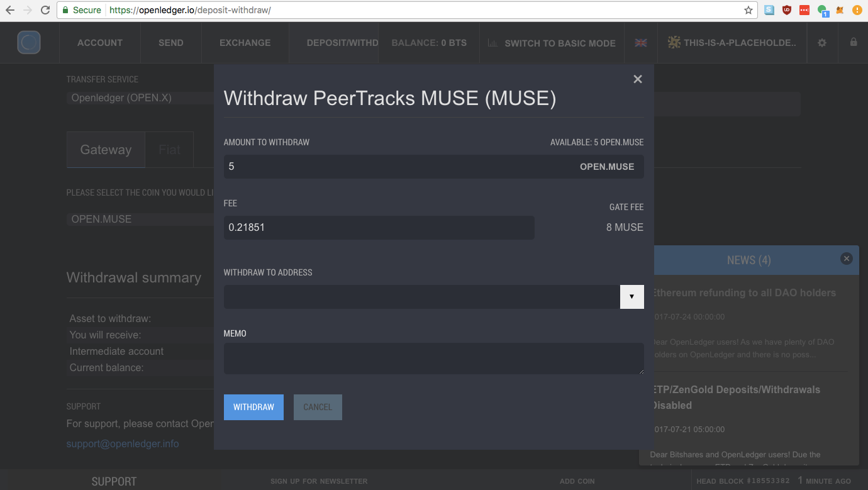Click the amount to withdraw field
The height and width of the screenshot is (490, 868).
coord(434,167)
